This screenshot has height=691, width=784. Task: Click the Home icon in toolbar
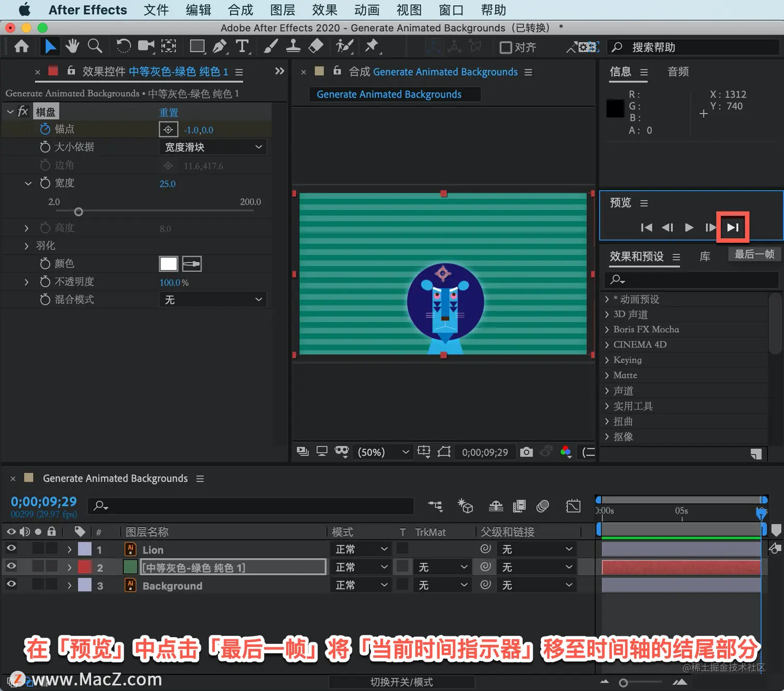(x=21, y=47)
